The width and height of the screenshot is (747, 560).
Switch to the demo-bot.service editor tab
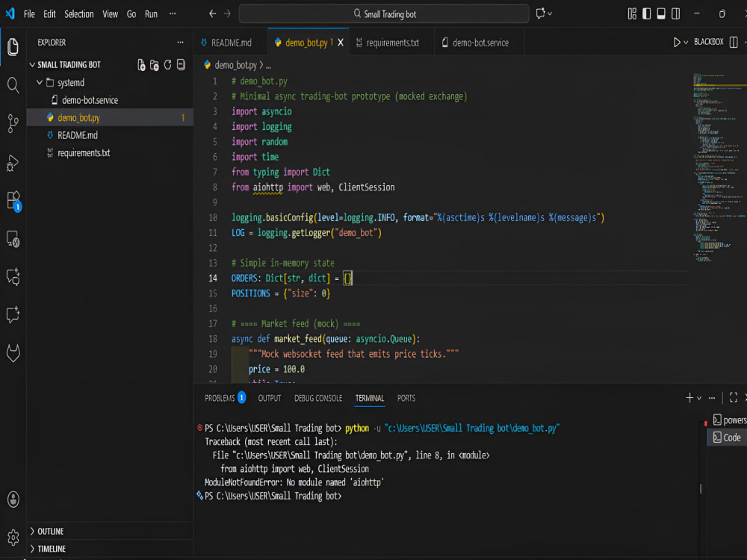[x=480, y=43]
